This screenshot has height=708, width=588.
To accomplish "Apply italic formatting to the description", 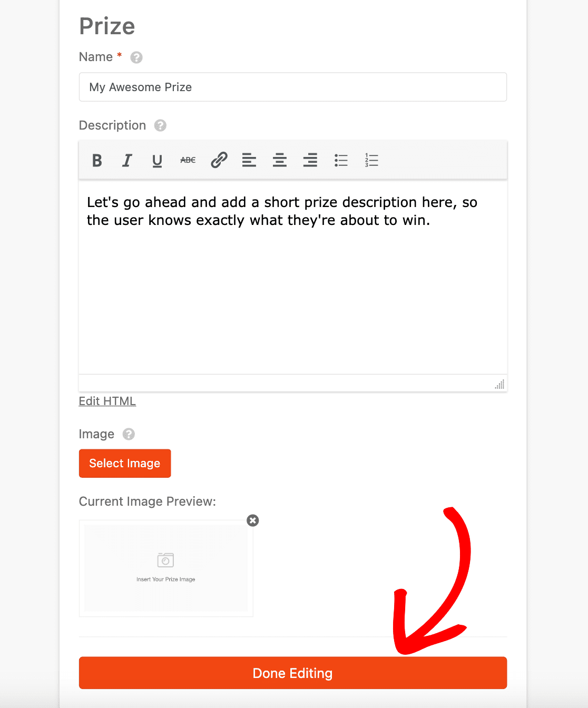I will coord(126,160).
